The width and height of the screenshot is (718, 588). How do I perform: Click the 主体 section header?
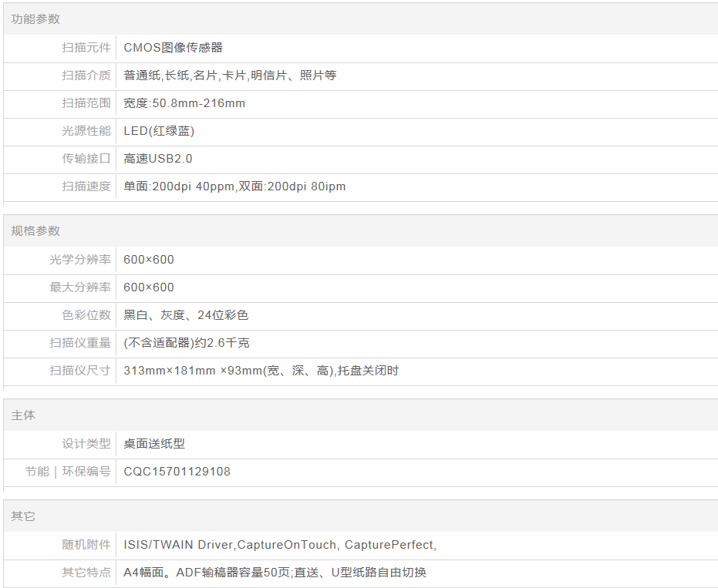point(23,415)
